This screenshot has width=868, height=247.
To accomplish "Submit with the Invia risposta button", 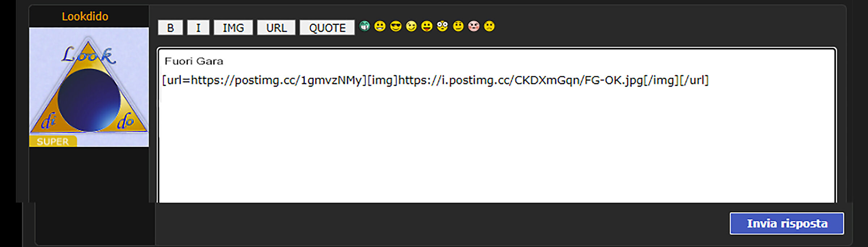I will click(787, 224).
